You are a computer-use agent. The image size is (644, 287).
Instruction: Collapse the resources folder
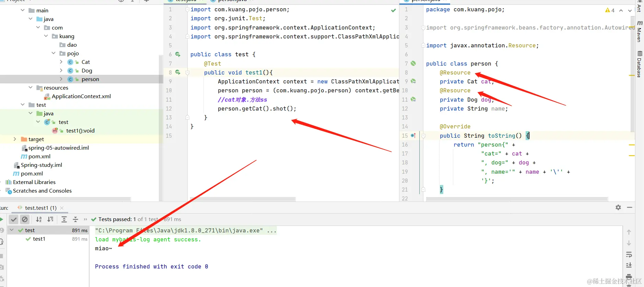point(31,88)
